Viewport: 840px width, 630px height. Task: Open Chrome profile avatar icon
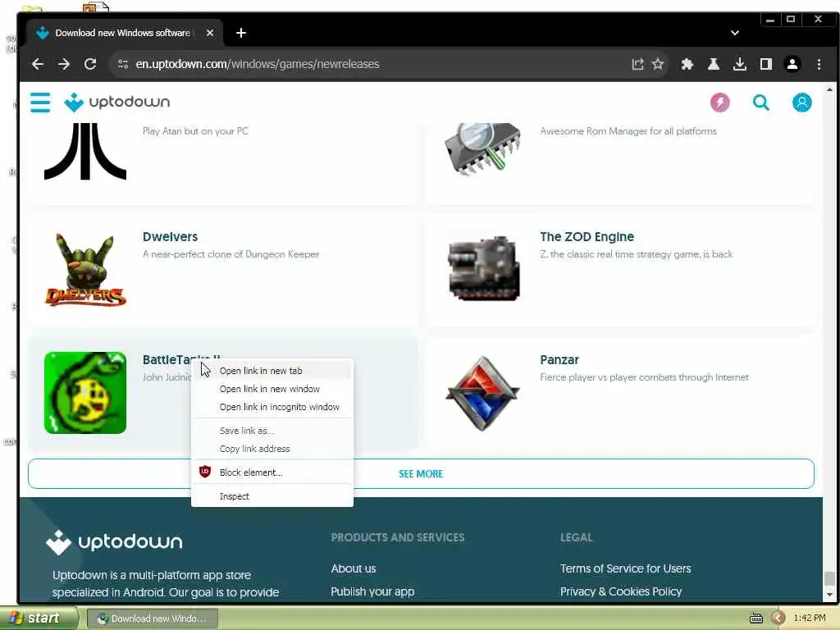pyautogui.click(x=792, y=64)
